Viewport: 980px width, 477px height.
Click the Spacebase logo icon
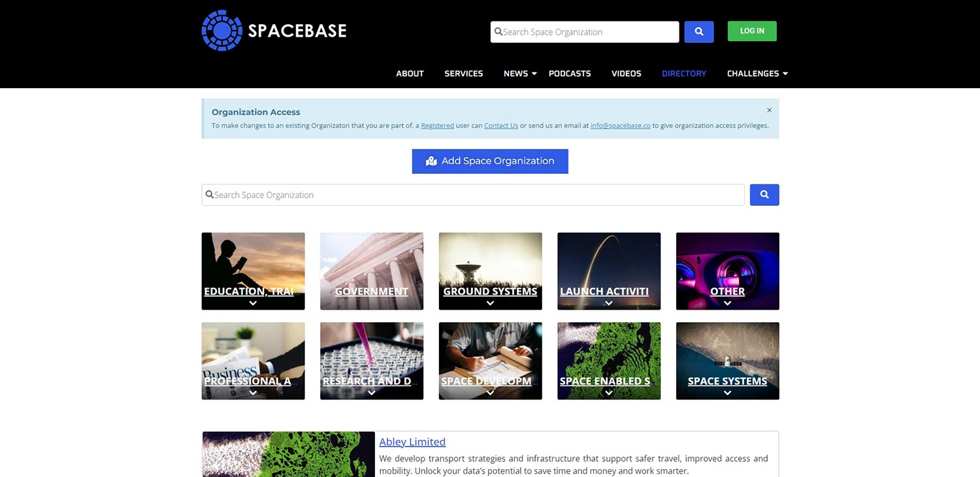[x=221, y=29]
